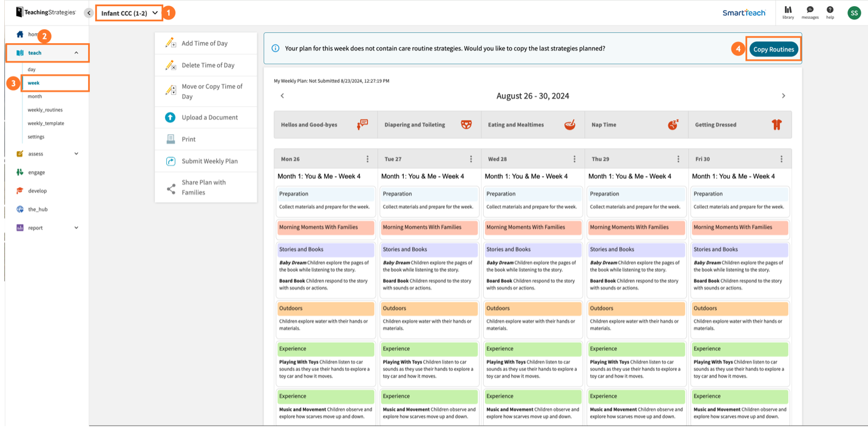Click the Hellos and Good-byes flag icon
This screenshot has width=868, height=428.
pos(361,124)
